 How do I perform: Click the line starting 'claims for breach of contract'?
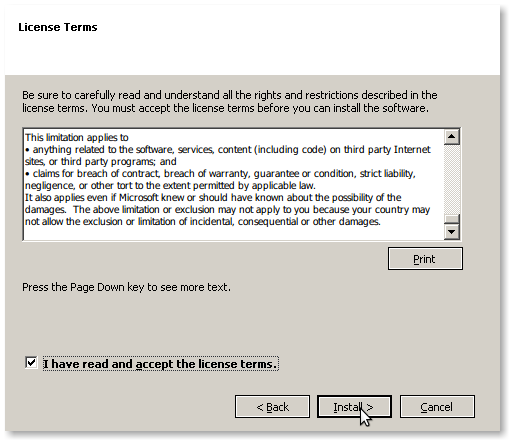tap(220, 174)
